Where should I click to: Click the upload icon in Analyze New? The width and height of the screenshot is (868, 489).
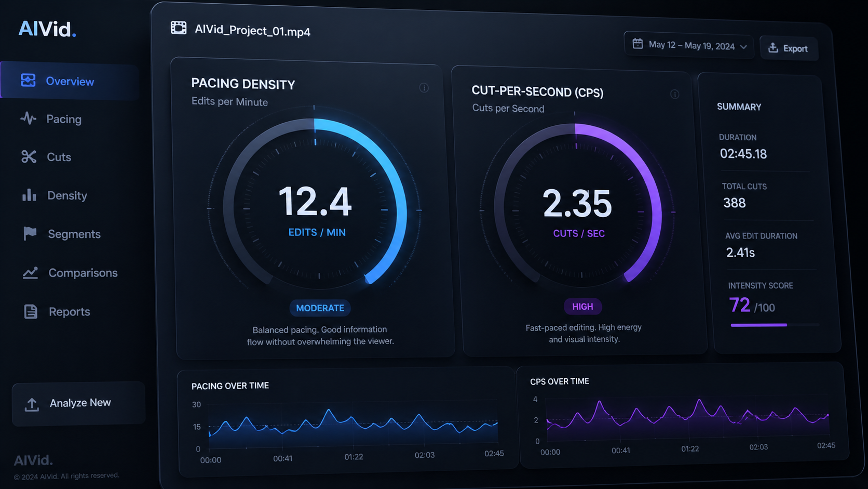point(32,404)
